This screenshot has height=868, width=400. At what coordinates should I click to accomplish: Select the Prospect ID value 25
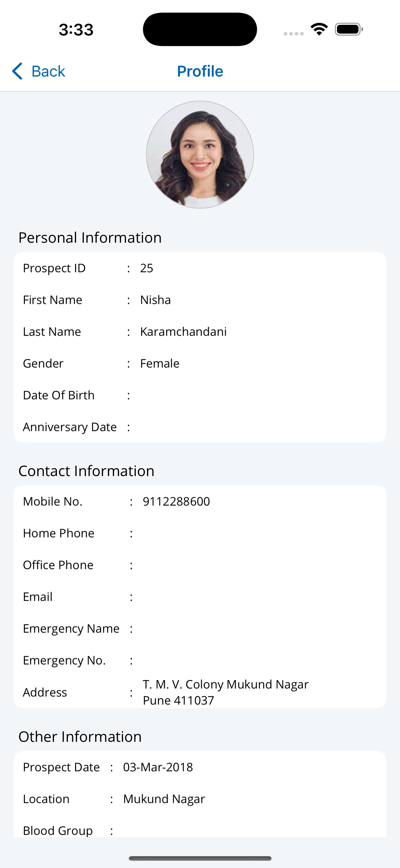[147, 268]
